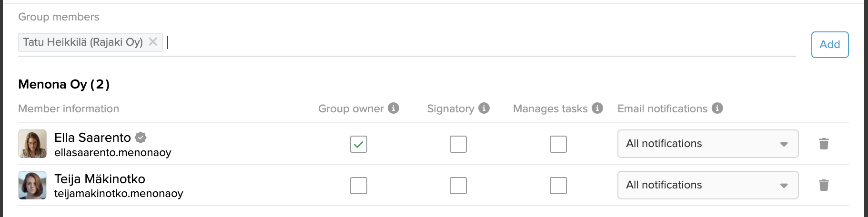The width and height of the screenshot is (868, 217).
Task: Open Group owner info icon
Action: (394, 108)
